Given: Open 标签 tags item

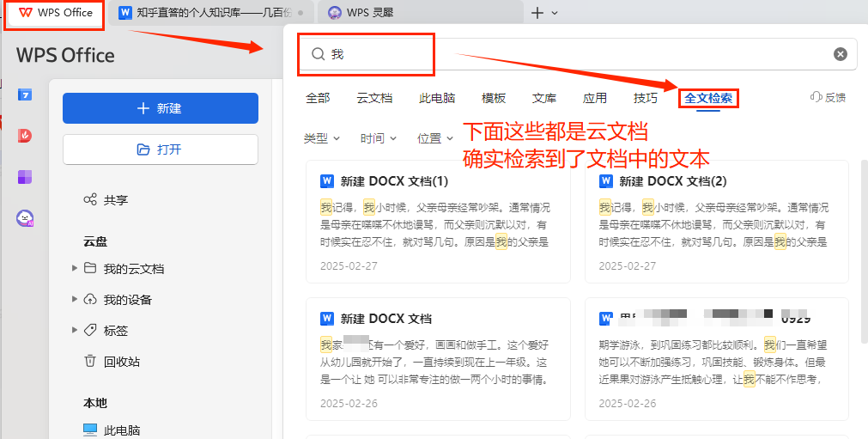Looking at the screenshot, I should 115,331.
